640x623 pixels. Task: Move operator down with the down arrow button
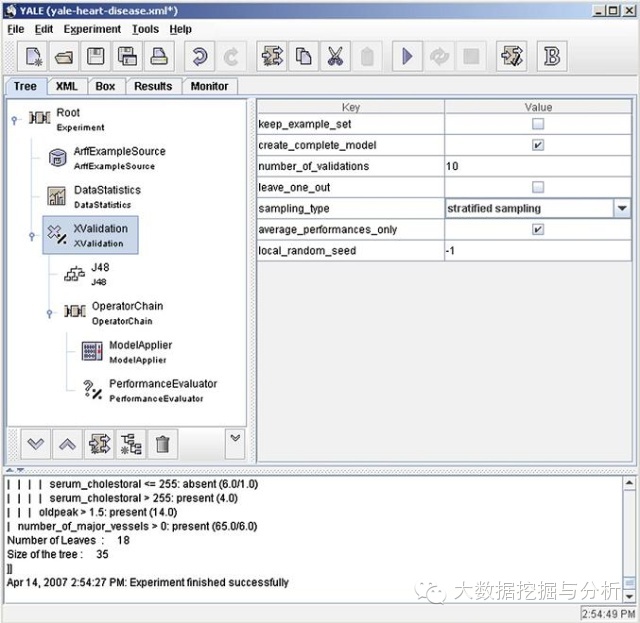36,444
